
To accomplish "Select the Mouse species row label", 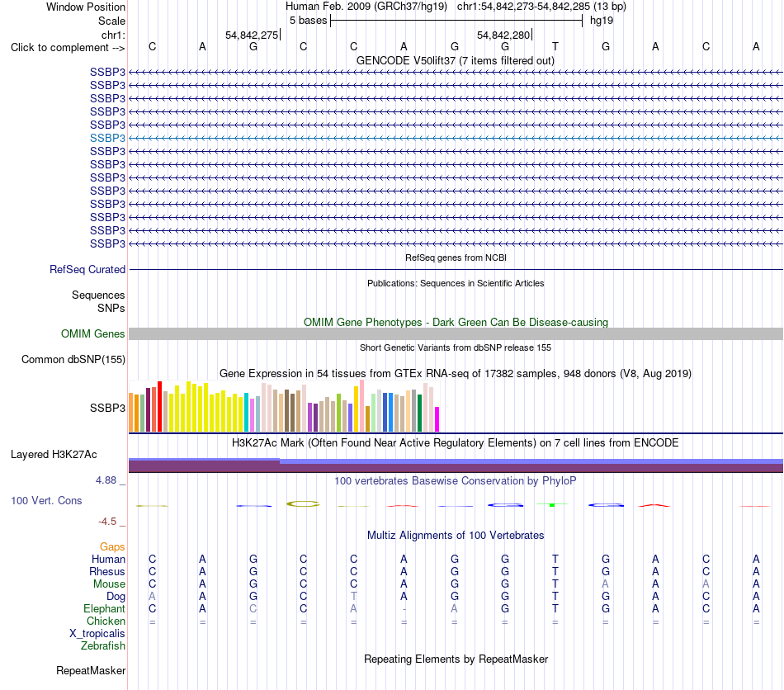I will (x=109, y=584).
